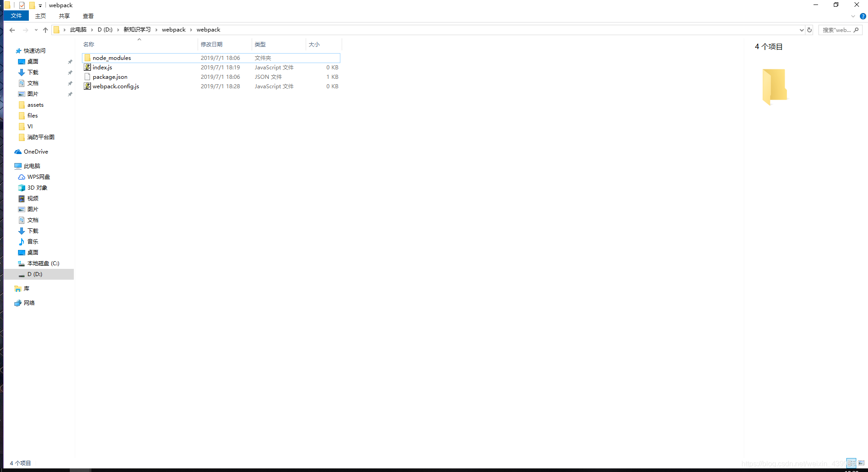Expand the ribbon with the chevron
This screenshot has height=472, width=868.
pyautogui.click(x=853, y=16)
